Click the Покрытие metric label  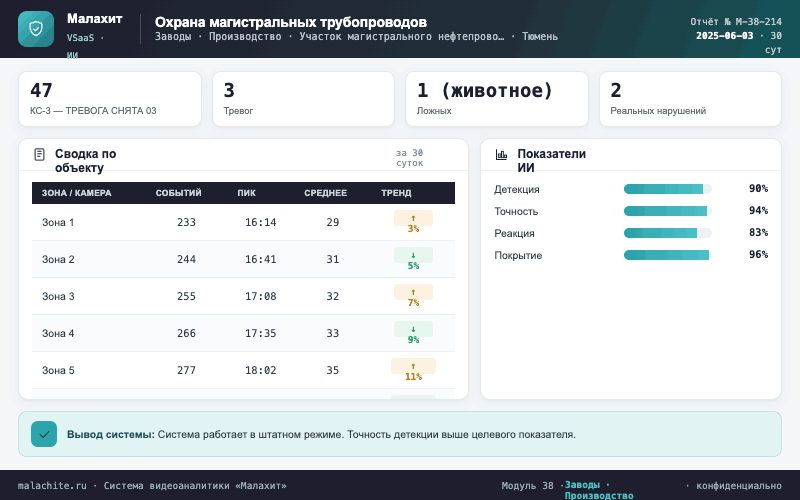click(x=518, y=255)
